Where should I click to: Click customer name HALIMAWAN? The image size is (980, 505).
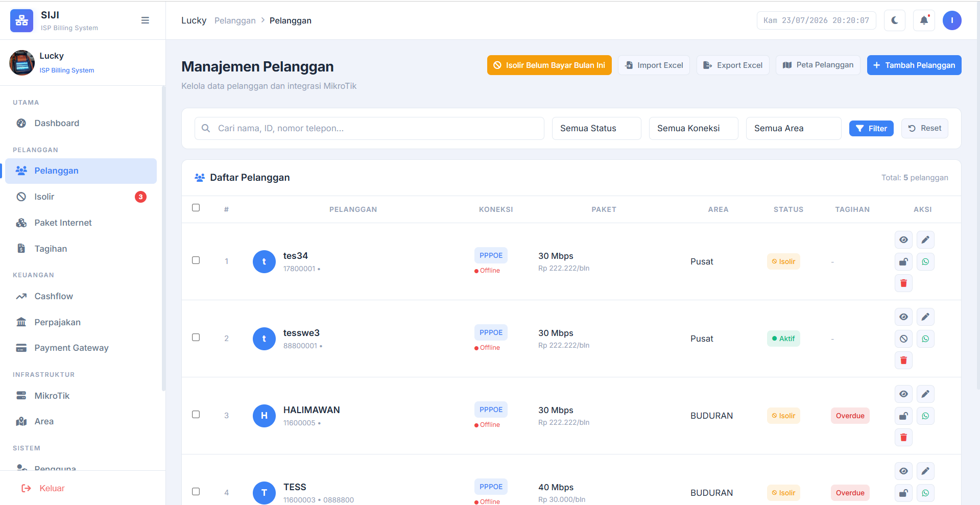click(x=312, y=410)
